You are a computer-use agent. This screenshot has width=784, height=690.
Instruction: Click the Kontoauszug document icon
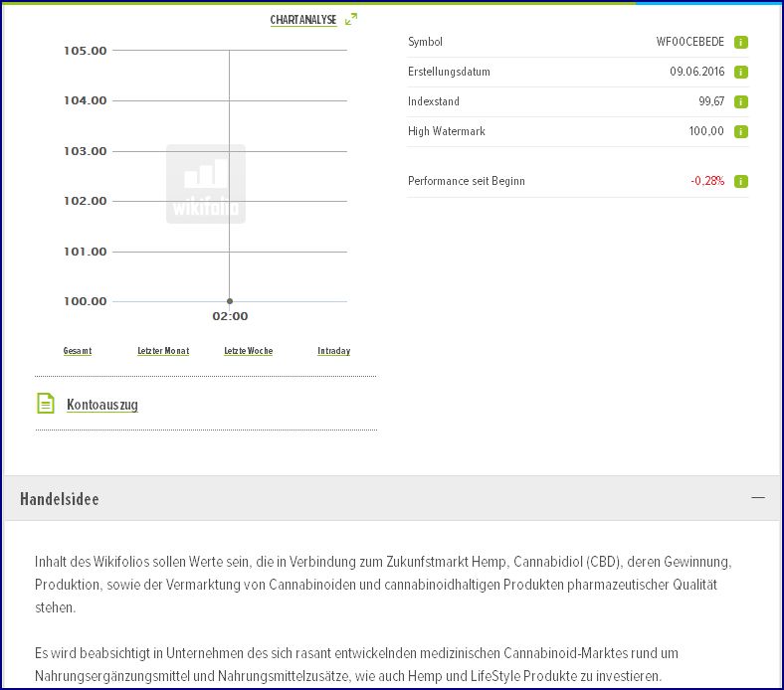coord(46,404)
